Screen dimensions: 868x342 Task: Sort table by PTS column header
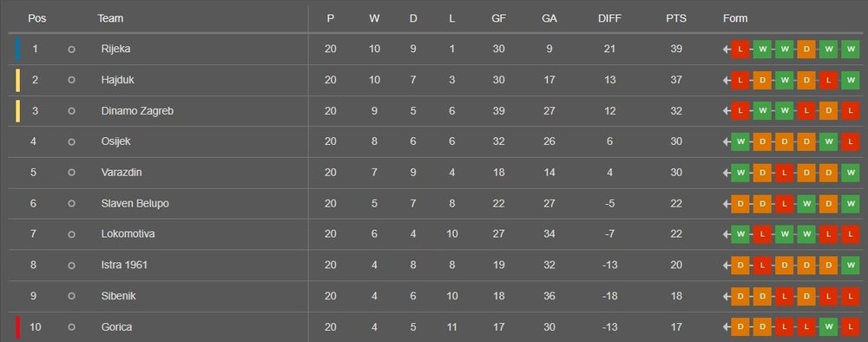pos(676,18)
